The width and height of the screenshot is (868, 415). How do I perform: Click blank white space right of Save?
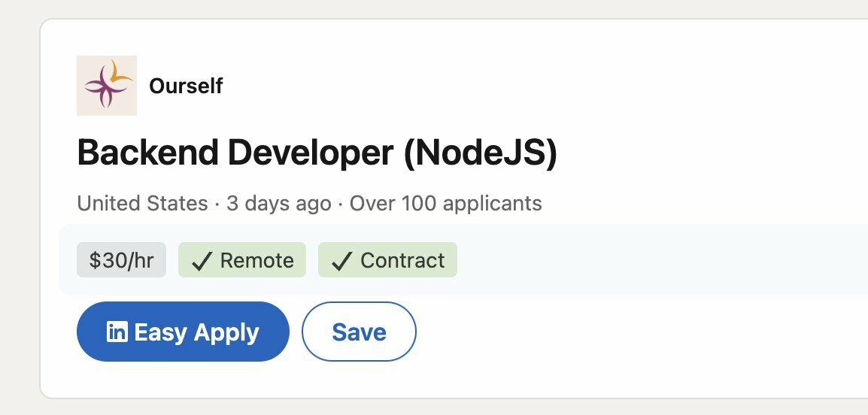coord(602,332)
